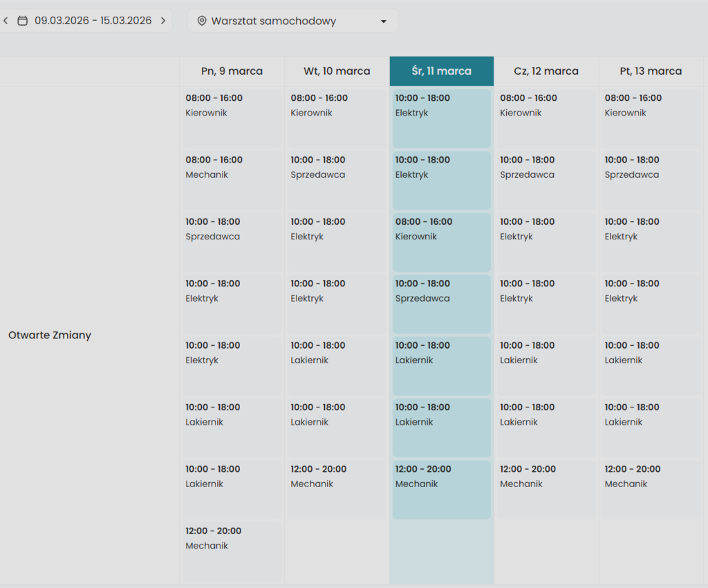Viewport: 708px width, 588px height.
Task: Open Monday's 08:00 - 16:00 Mechanik shift
Action: [232, 180]
